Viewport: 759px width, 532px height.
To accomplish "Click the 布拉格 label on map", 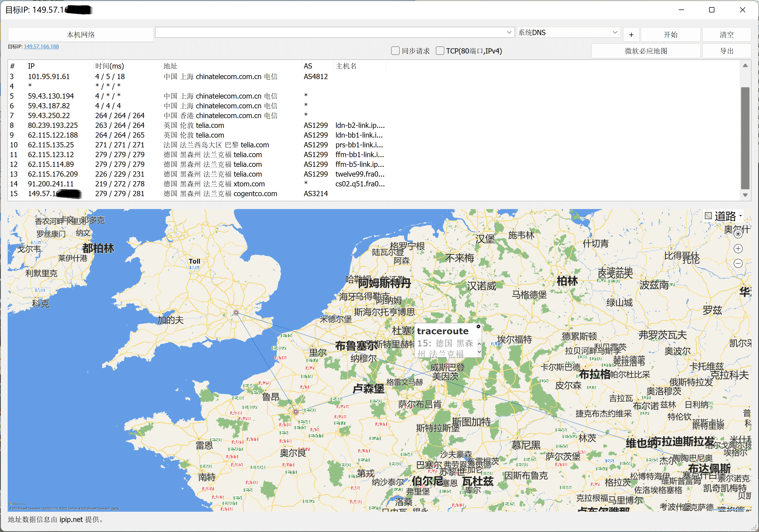I will tap(594, 374).
